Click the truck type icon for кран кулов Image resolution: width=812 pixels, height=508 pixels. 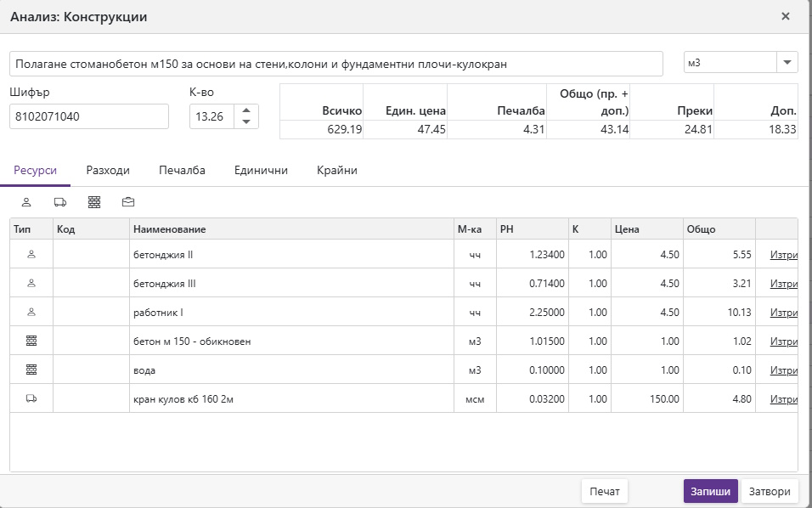(x=31, y=398)
